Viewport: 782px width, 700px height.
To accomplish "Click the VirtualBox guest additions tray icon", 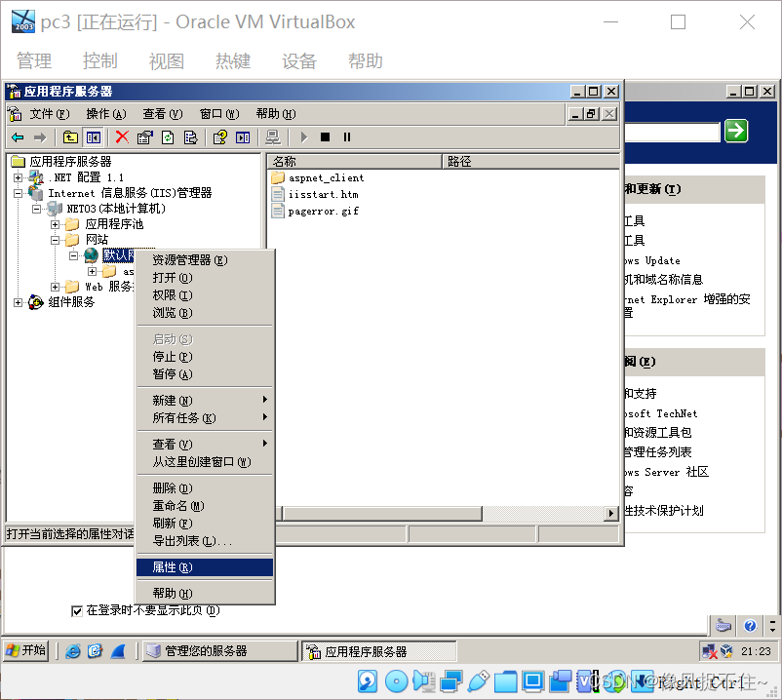I will 727,651.
